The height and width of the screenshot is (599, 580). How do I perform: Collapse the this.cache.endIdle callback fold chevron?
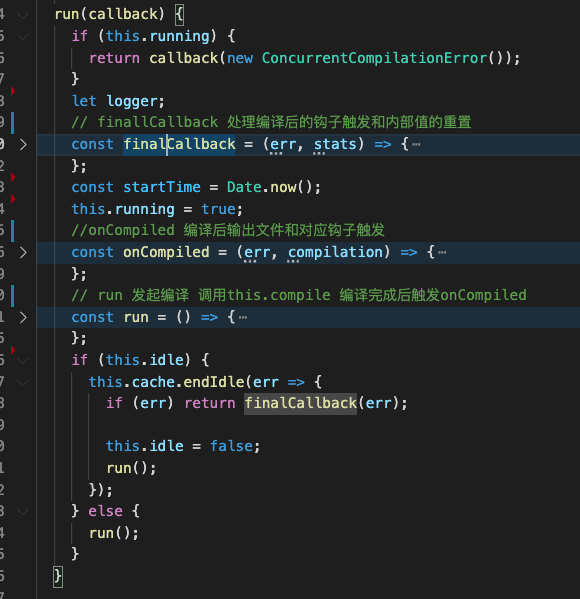23,382
